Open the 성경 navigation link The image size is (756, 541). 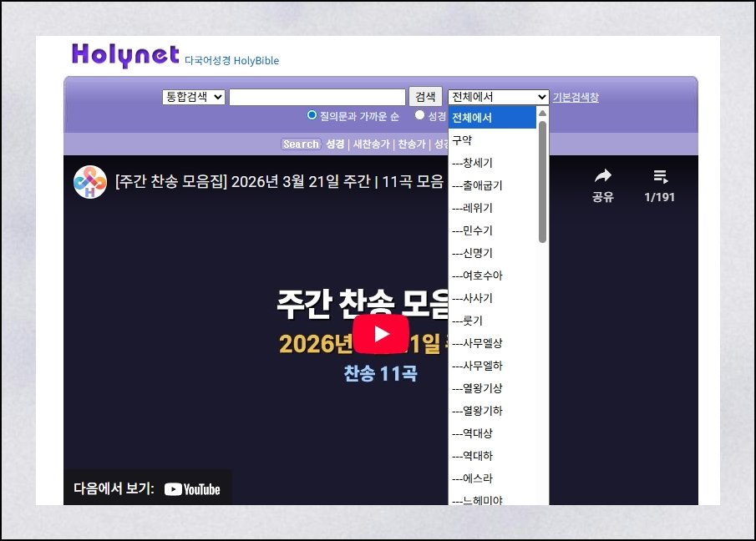coord(335,144)
